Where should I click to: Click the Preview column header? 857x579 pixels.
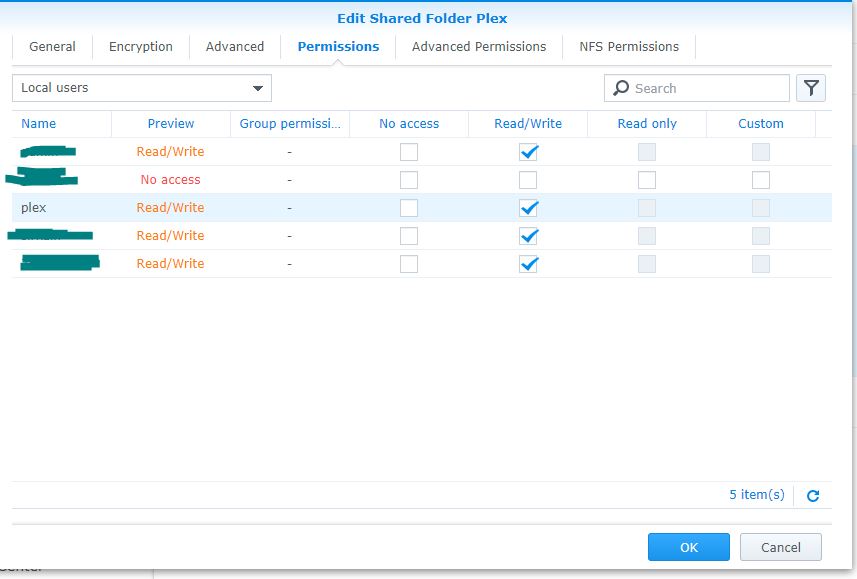(x=171, y=124)
